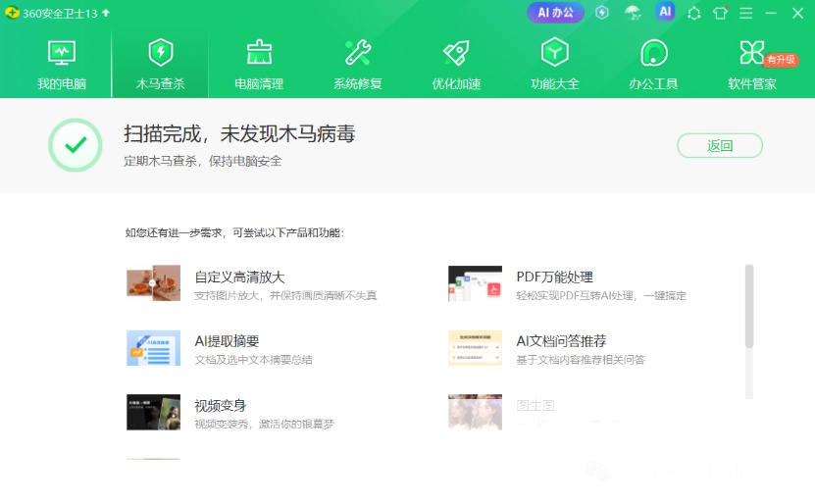This screenshot has height=504, width=815.
Task: Open AI文档问答推荐 thumbnail
Action: click(475, 348)
